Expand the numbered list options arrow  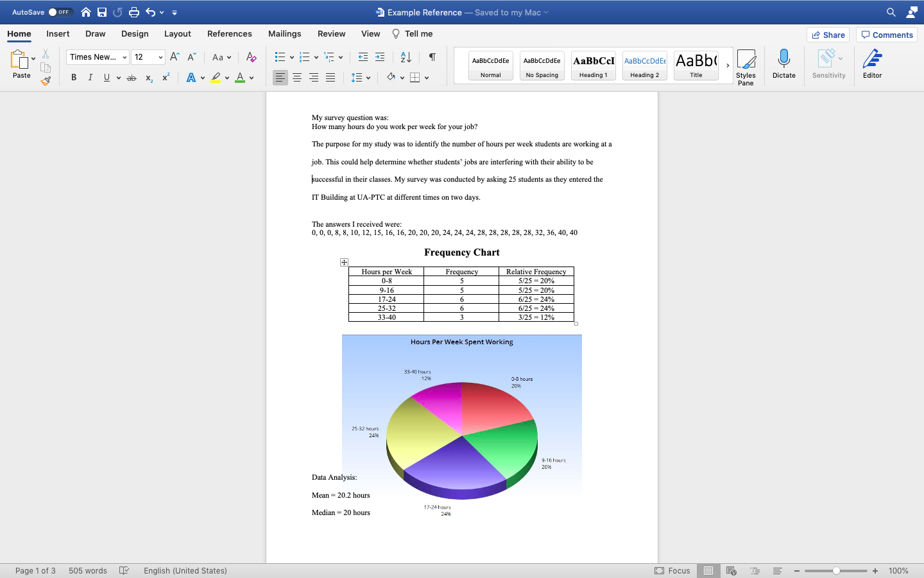316,57
